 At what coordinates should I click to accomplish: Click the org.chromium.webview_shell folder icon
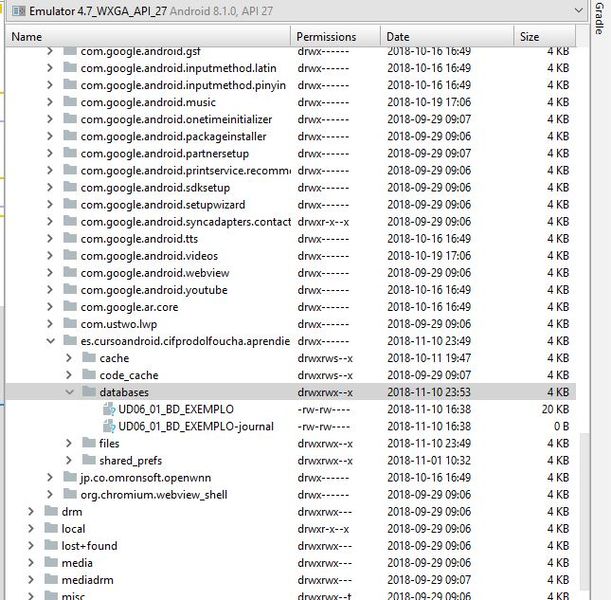click(70, 494)
